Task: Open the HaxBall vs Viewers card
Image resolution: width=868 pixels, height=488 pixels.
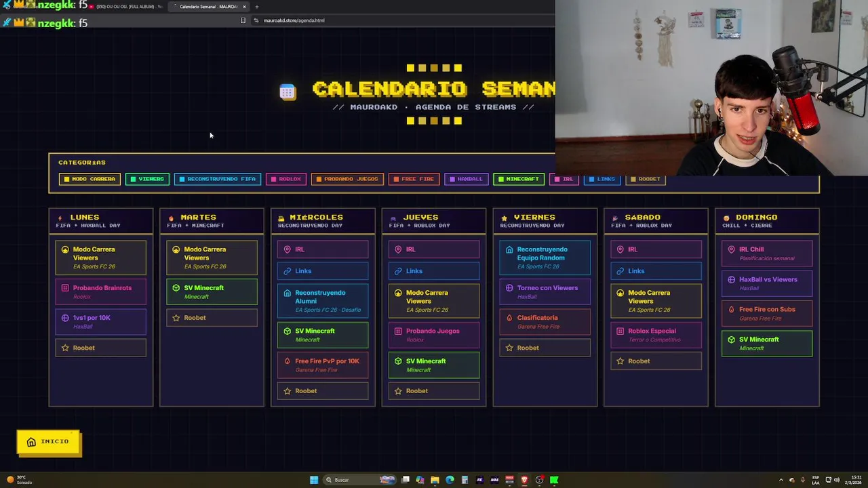Action: point(767,283)
